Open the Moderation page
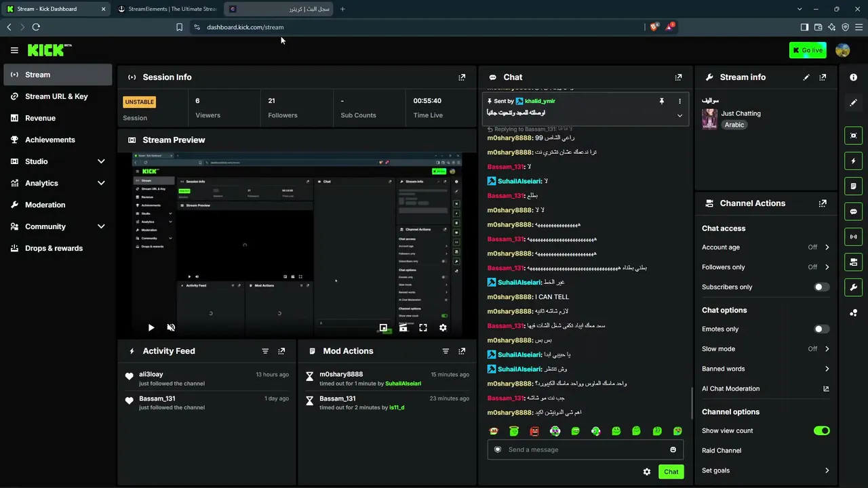868x488 pixels. click(58, 205)
